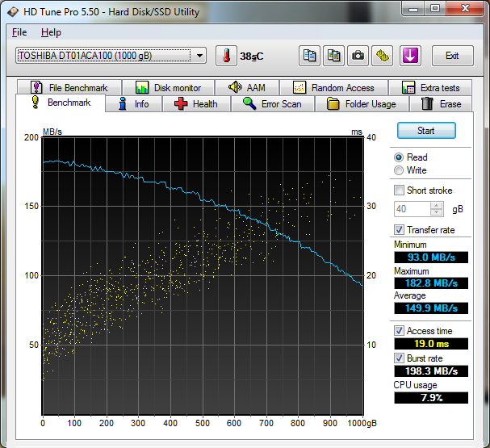490x448 pixels.
Task: Click the temperature thermometer icon
Action: [226, 56]
